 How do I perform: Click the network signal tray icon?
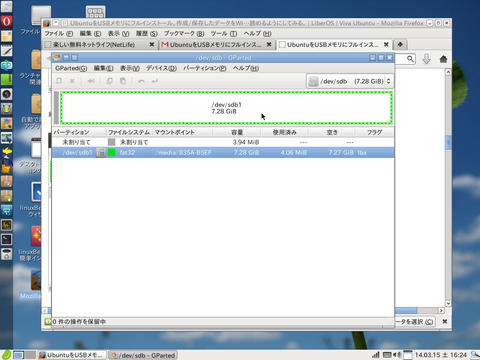click(376, 355)
